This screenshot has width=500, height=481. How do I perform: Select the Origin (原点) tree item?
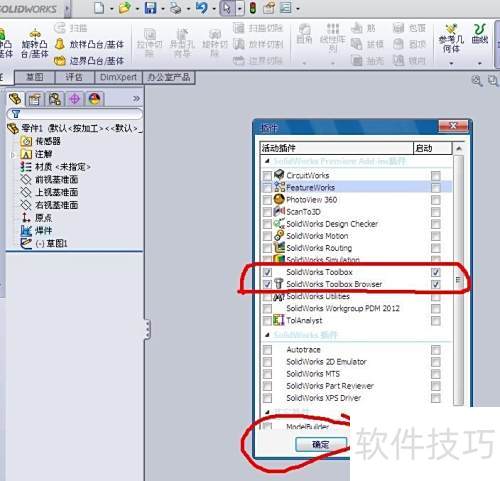coord(36,218)
